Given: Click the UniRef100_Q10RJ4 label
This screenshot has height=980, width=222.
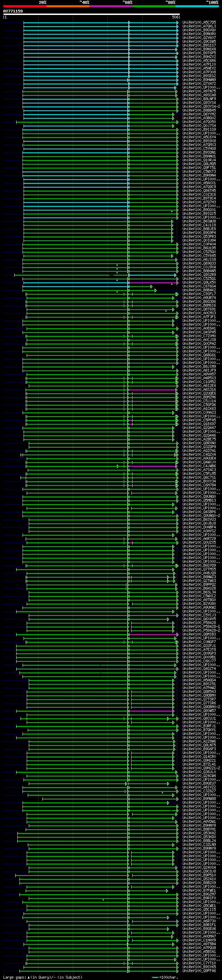Looking at the screenshot, I should [x=199, y=160].
